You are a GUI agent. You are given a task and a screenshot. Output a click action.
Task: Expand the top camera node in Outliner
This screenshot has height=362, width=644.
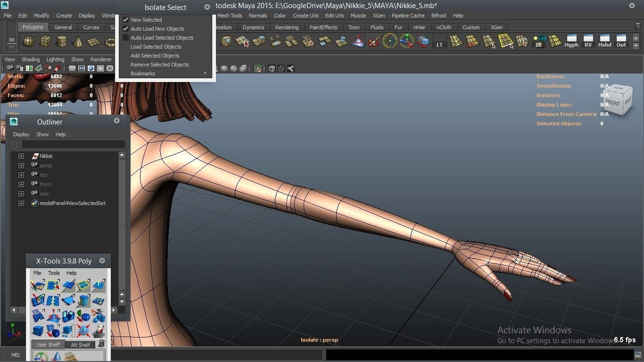(21, 175)
